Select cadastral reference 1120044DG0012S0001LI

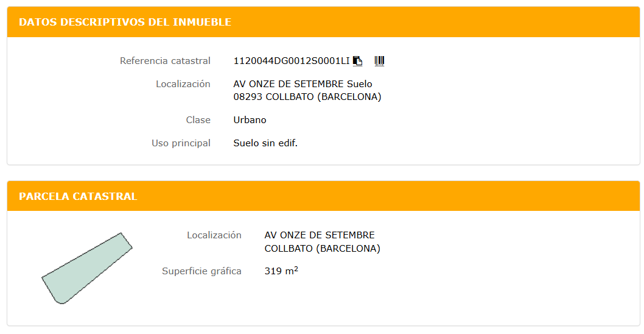pyautogui.click(x=292, y=60)
